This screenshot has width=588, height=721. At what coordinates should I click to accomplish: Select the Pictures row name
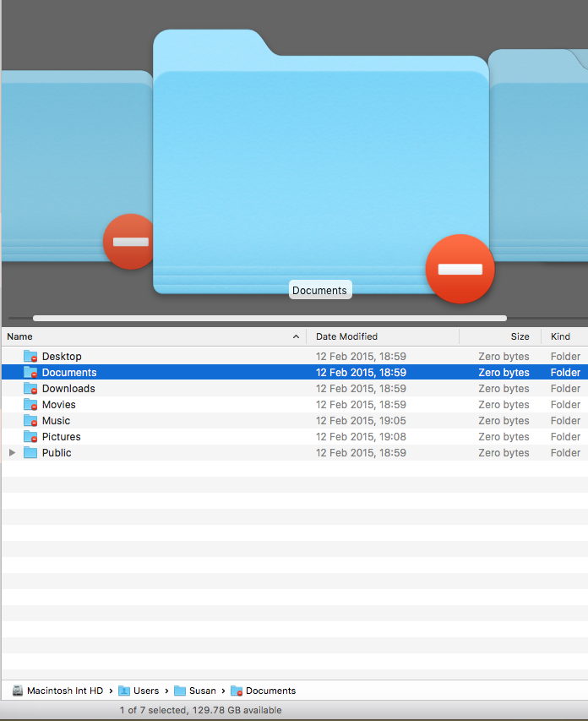pyautogui.click(x=61, y=437)
